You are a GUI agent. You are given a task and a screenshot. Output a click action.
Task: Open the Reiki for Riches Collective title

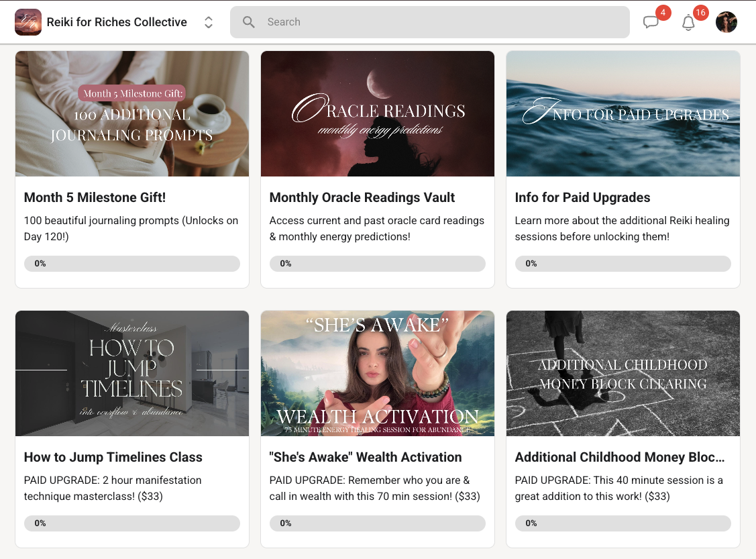(117, 22)
